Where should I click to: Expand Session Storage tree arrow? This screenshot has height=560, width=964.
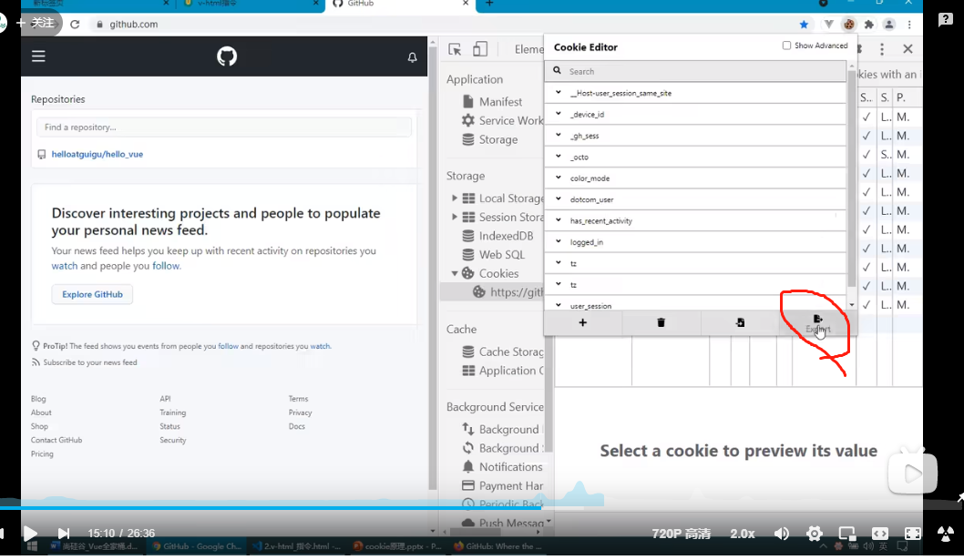pyautogui.click(x=455, y=217)
